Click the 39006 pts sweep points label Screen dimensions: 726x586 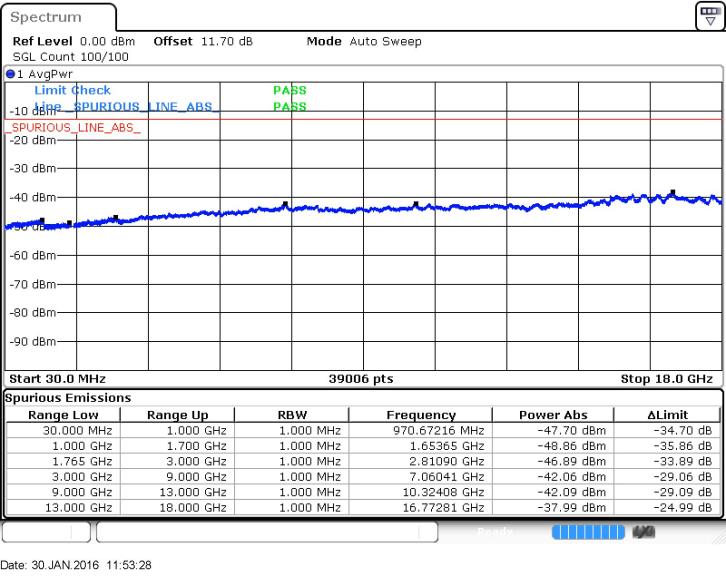click(361, 379)
